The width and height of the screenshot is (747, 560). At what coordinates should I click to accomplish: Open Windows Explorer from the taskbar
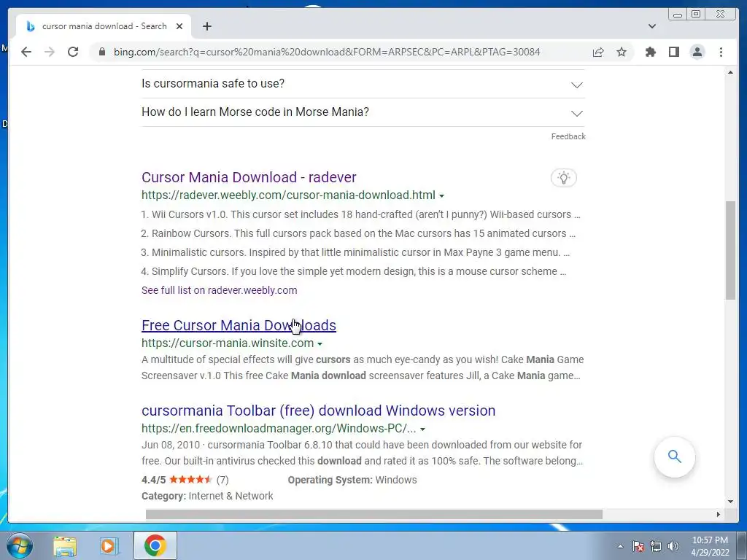[65, 545]
